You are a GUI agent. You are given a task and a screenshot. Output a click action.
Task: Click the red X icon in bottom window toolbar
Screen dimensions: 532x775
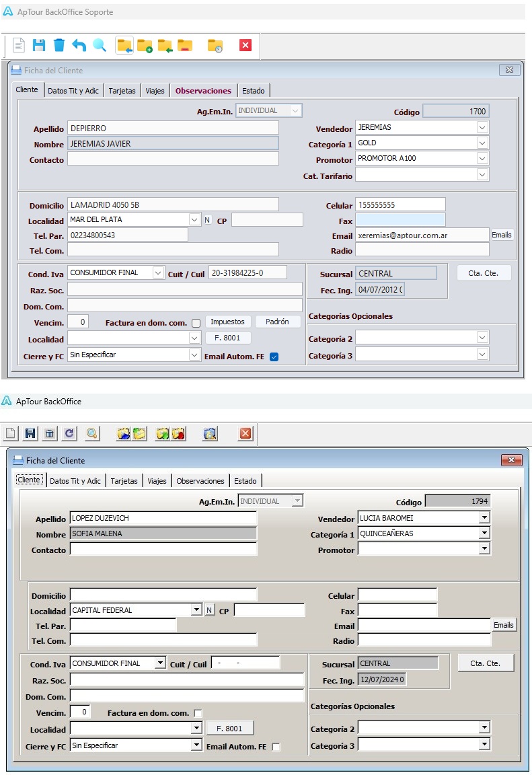(245, 433)
